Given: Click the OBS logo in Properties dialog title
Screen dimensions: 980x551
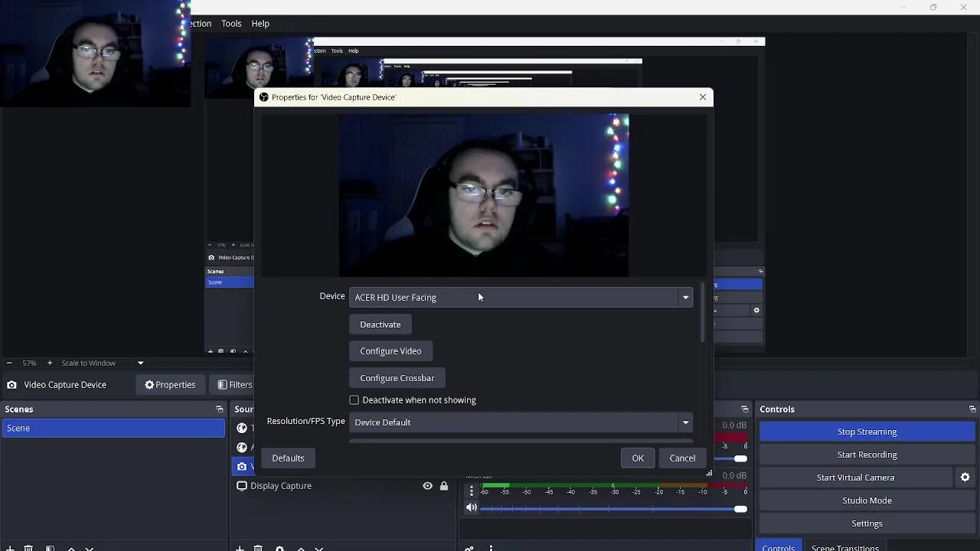Looking at the screenshot, I should 264,97.
